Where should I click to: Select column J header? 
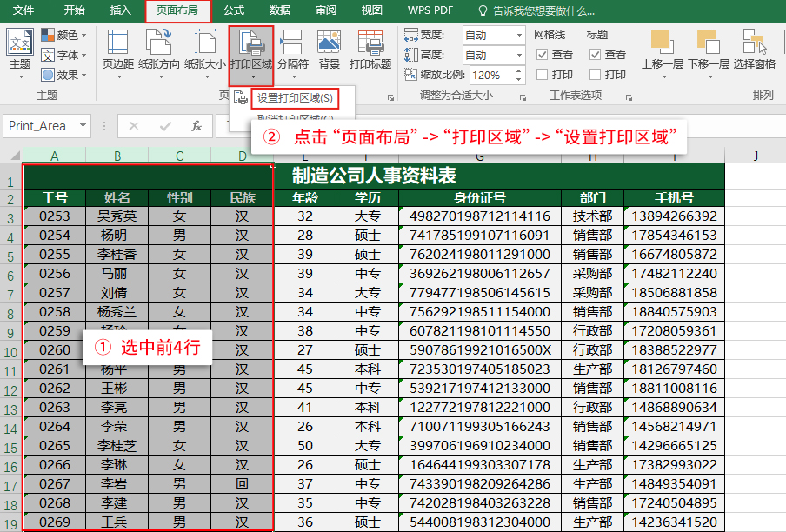pos(756,156)
